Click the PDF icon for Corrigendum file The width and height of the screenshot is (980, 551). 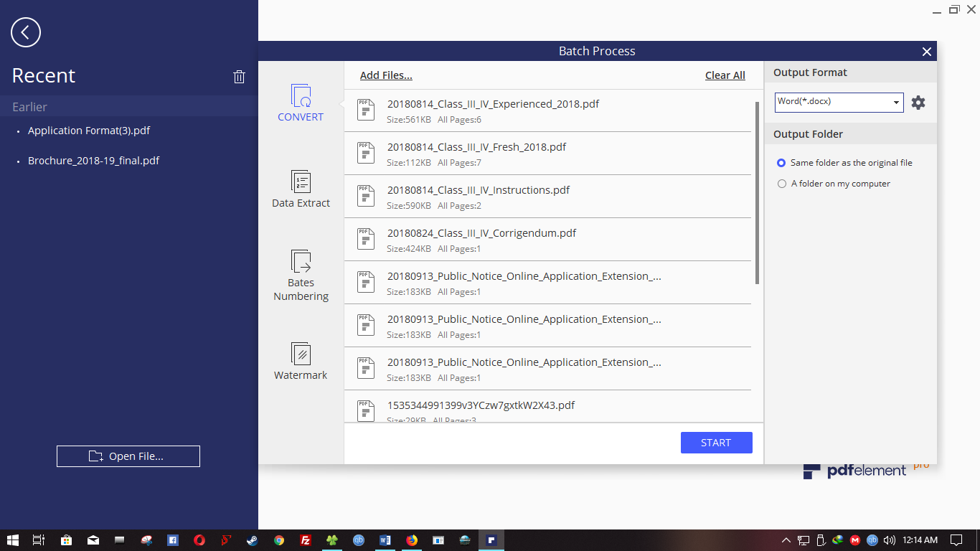[x=366, y=240]
